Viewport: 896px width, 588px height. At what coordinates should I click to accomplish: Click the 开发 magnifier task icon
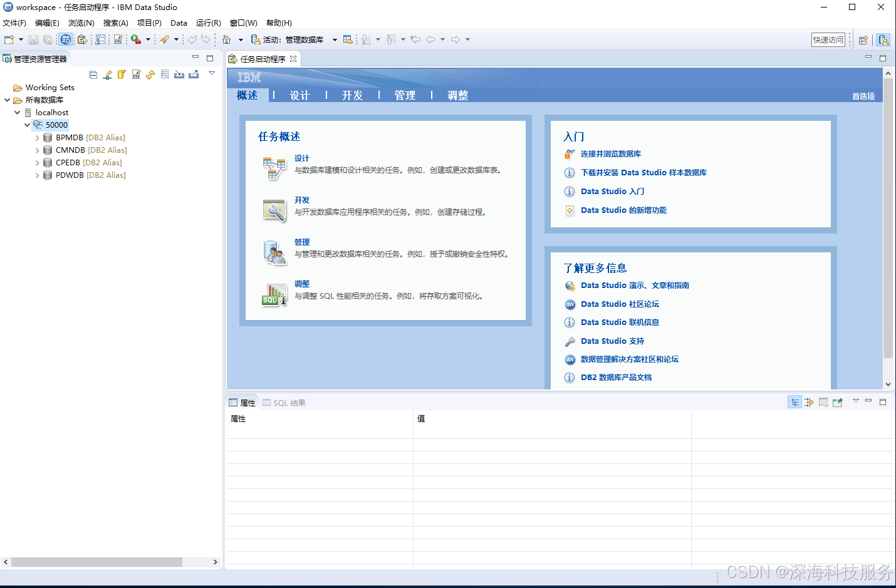(x=274, y=210)
